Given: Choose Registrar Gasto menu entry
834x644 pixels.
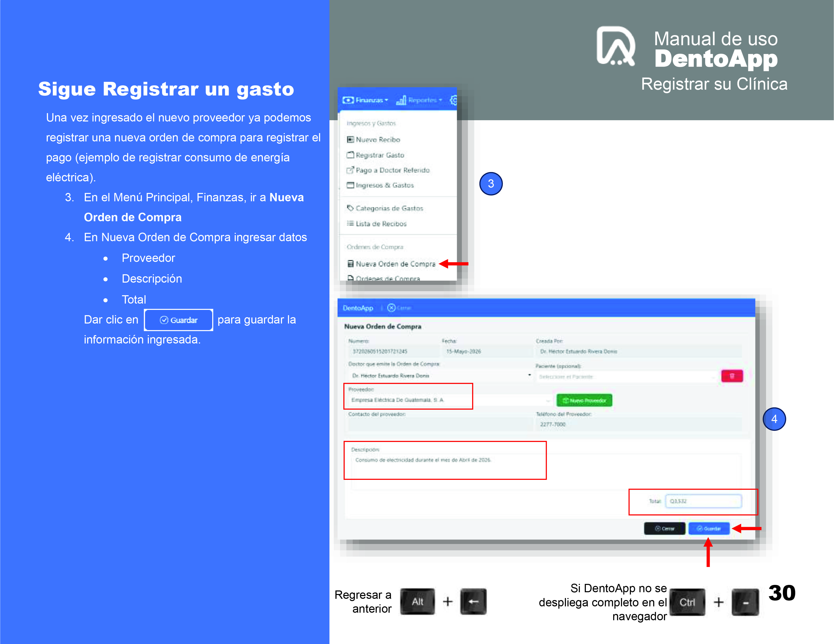Looking at the screenshot, I should [x=375, y=155].
